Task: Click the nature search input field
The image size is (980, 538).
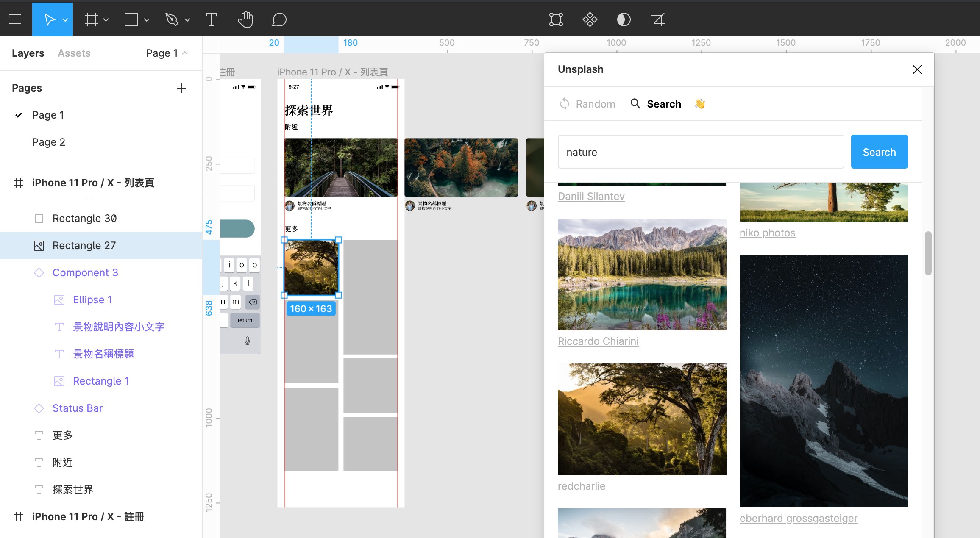Action: click(x=701, y=152)
